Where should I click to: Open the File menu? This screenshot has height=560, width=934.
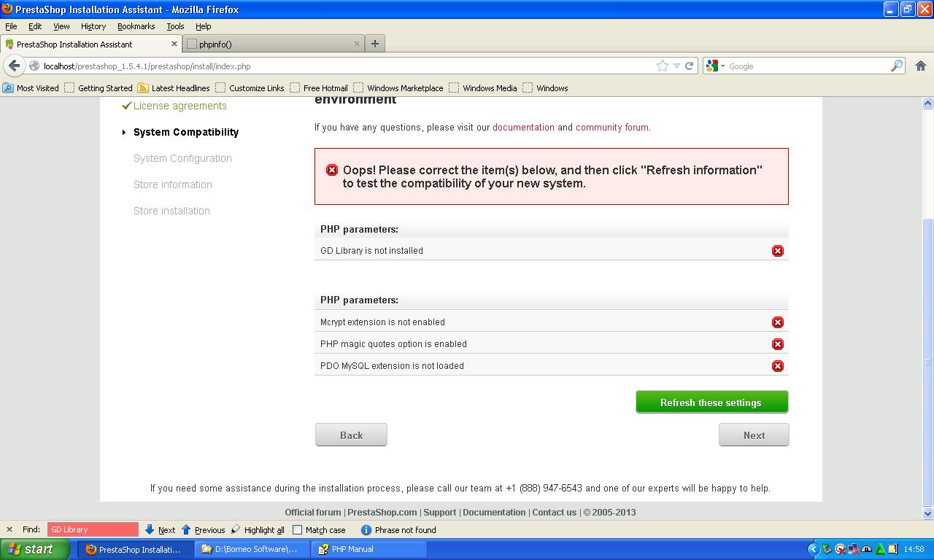click(x=11, y=26)
